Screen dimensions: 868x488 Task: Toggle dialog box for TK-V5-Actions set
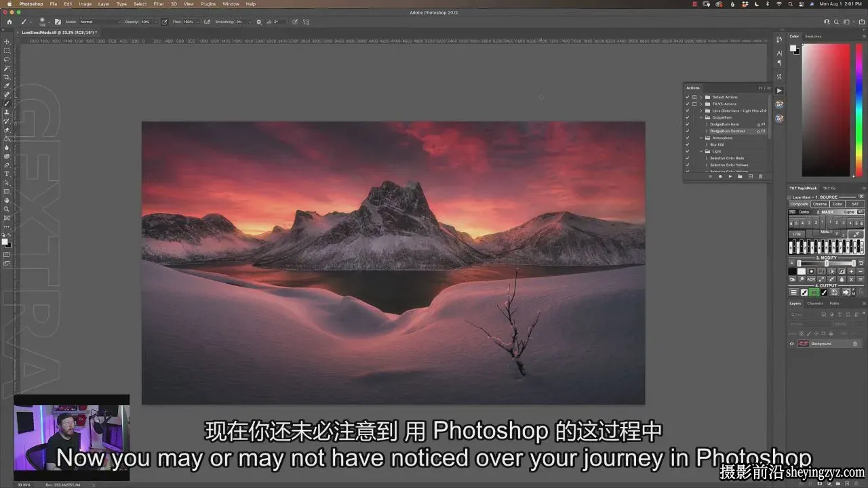pos(694,104)
